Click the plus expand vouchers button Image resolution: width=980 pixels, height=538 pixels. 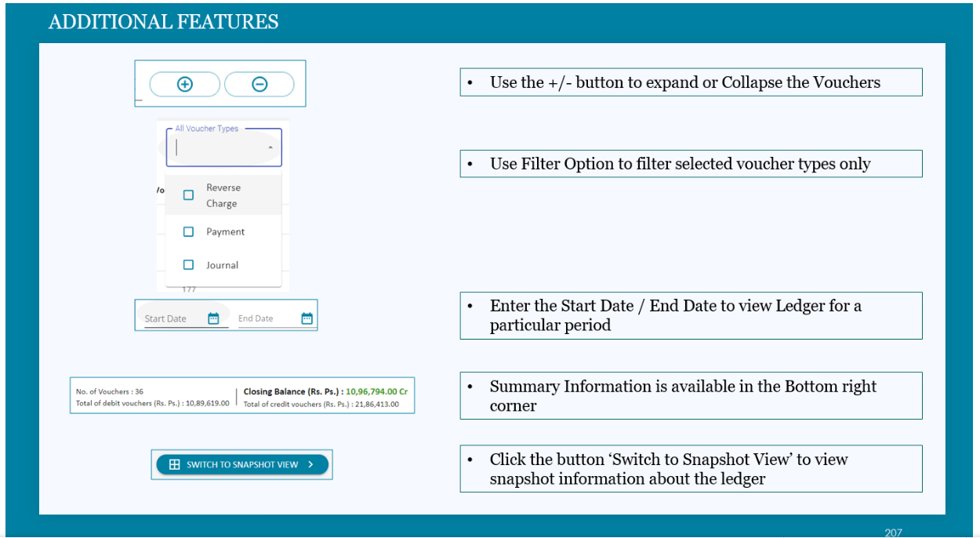pyautogui.click(x=184, y=84)
